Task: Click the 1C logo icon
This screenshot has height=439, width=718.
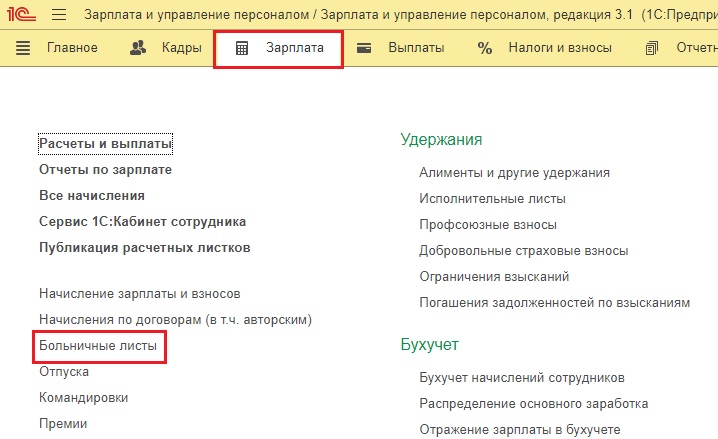Action: [21, 14]
